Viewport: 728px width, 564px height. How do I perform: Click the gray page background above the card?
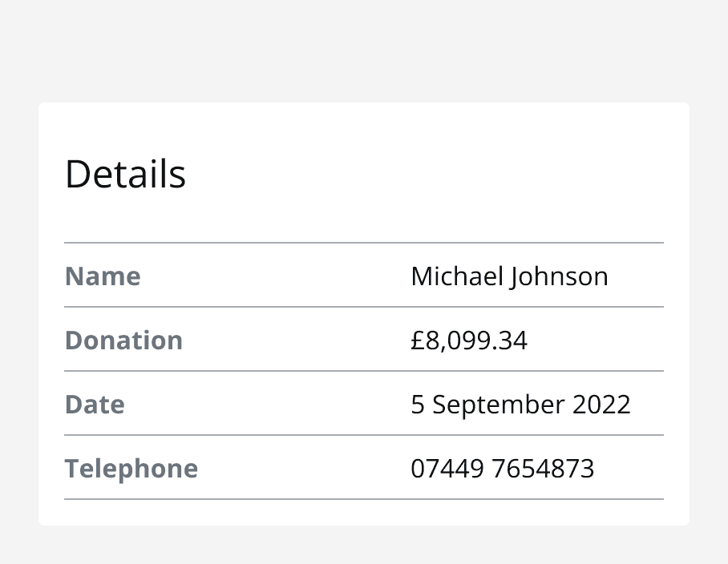coord(364,48)
